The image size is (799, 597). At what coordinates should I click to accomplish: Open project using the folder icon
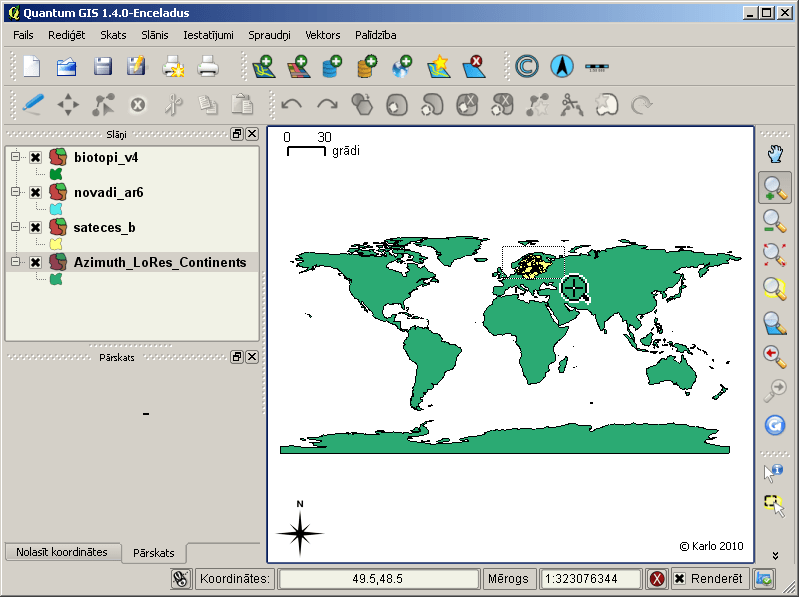[x=67, y=67]
